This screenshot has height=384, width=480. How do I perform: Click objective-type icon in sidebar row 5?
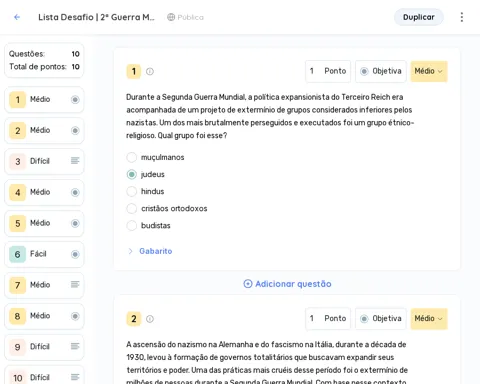coord(75,223)
